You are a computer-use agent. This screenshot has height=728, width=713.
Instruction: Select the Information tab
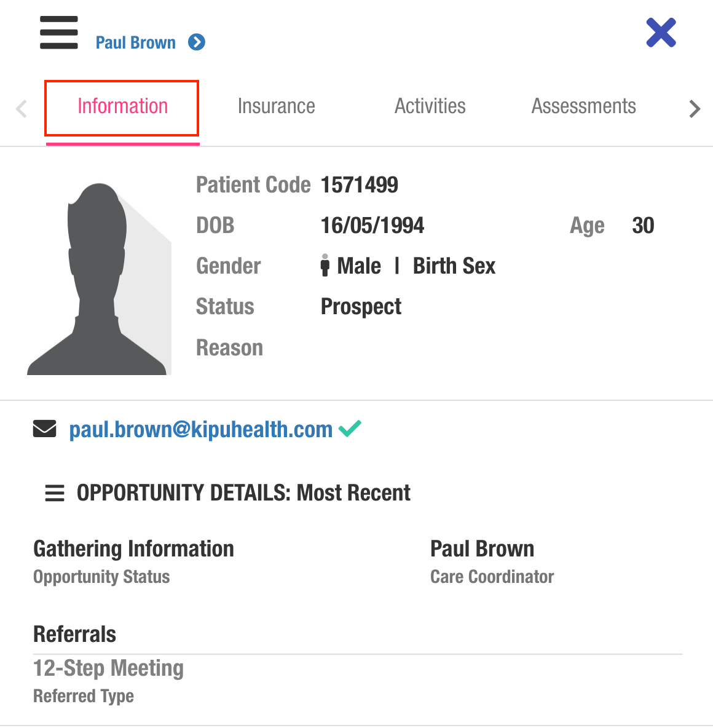(x=122, y=107)
